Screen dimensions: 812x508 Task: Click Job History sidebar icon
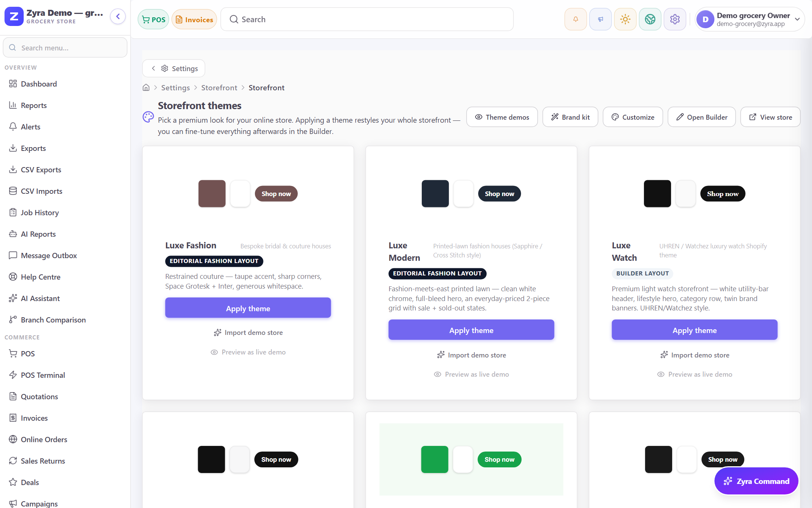coord(13,213)
